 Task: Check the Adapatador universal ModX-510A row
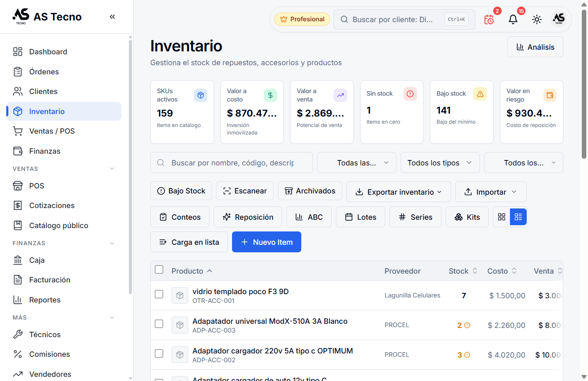pos(159,324)
